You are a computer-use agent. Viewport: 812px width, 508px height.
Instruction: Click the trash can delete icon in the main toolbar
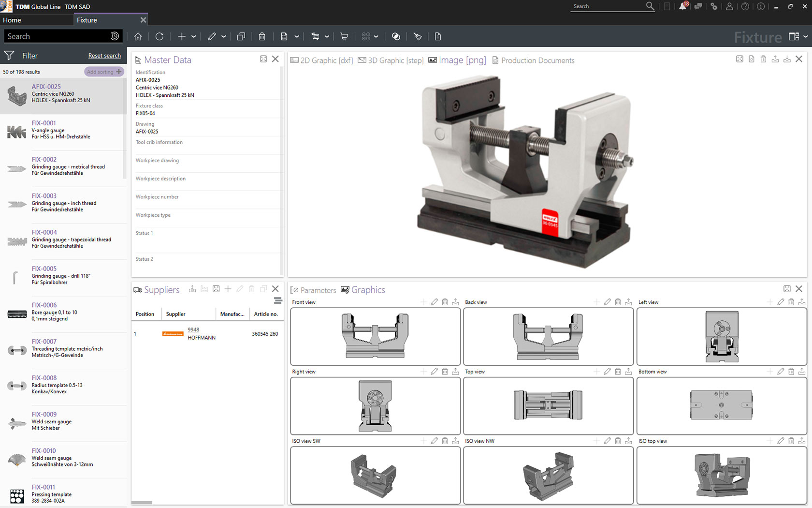262,36
